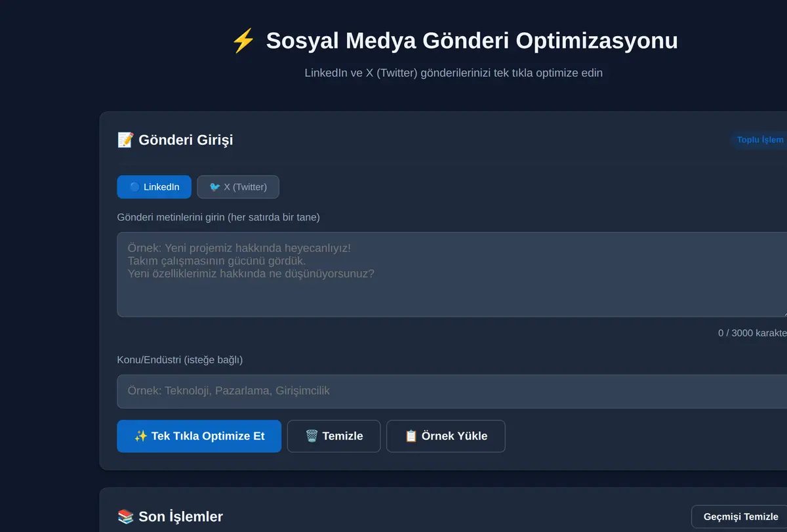Load a sample with Örnek Yükle
The width and height of the screenshot is (787, 532).
446,436
